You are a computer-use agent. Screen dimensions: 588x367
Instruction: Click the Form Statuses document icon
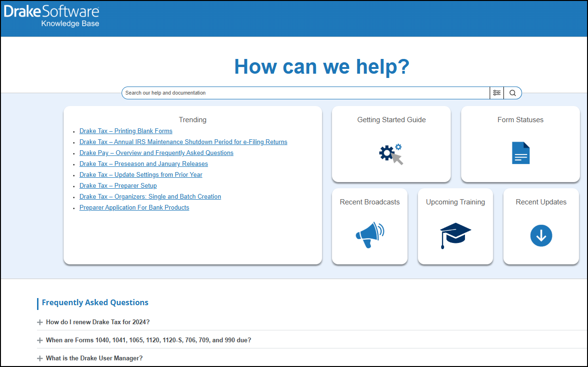[x=521, y=153]
